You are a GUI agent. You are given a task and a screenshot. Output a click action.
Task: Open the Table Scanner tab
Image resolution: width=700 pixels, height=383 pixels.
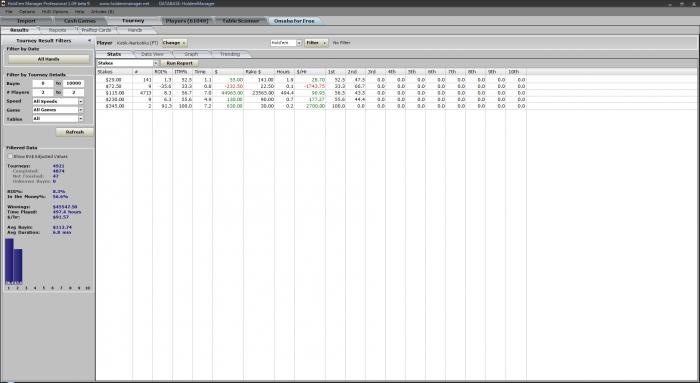point(241,21)
